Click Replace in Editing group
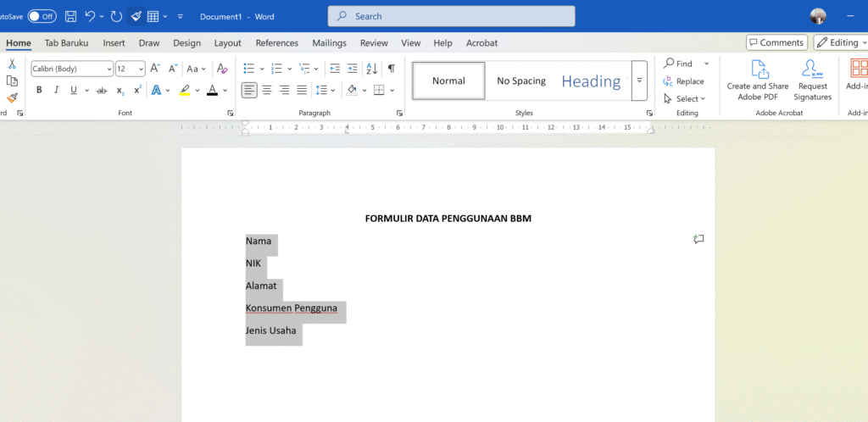The image size is (868, 422). 684,81
